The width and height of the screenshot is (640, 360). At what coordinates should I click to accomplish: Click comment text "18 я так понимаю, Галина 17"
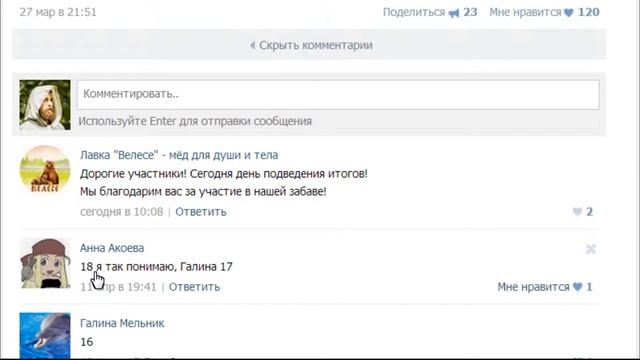pyautogui.click(x=156, y=267)
